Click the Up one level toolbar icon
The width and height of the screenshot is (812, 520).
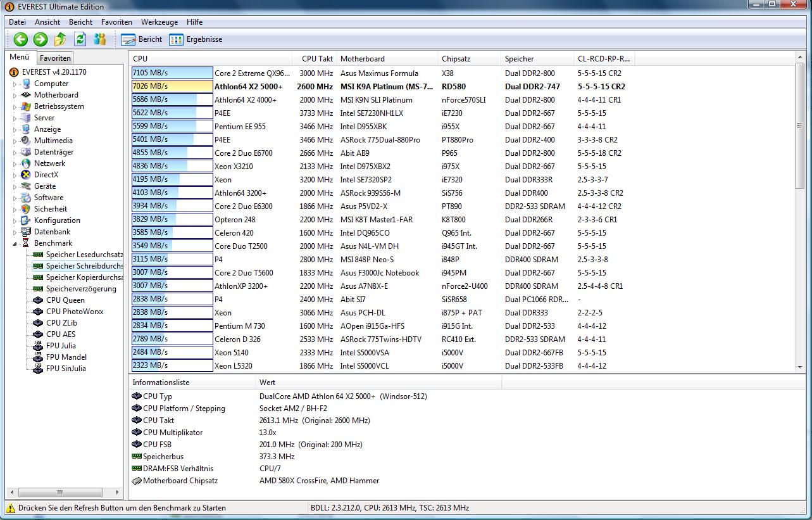tap(60, 39)
